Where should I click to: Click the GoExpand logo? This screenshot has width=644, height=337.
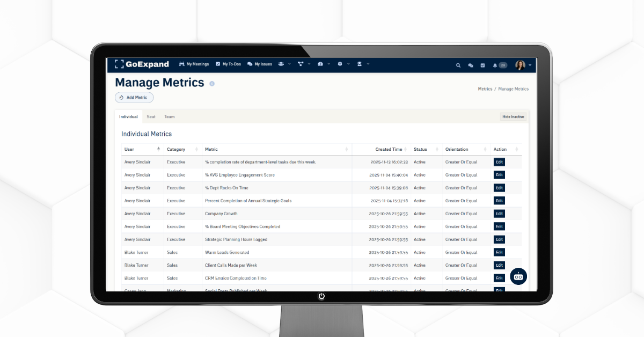coord(142,64)
